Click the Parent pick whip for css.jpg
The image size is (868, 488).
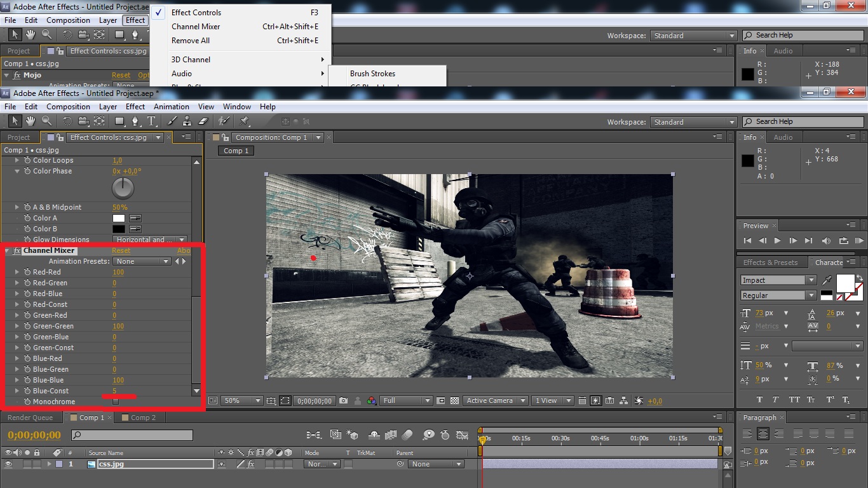400,464
